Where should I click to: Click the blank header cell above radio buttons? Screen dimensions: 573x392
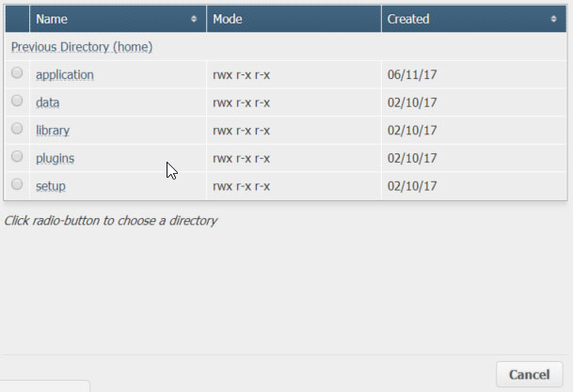click(17, 19)
